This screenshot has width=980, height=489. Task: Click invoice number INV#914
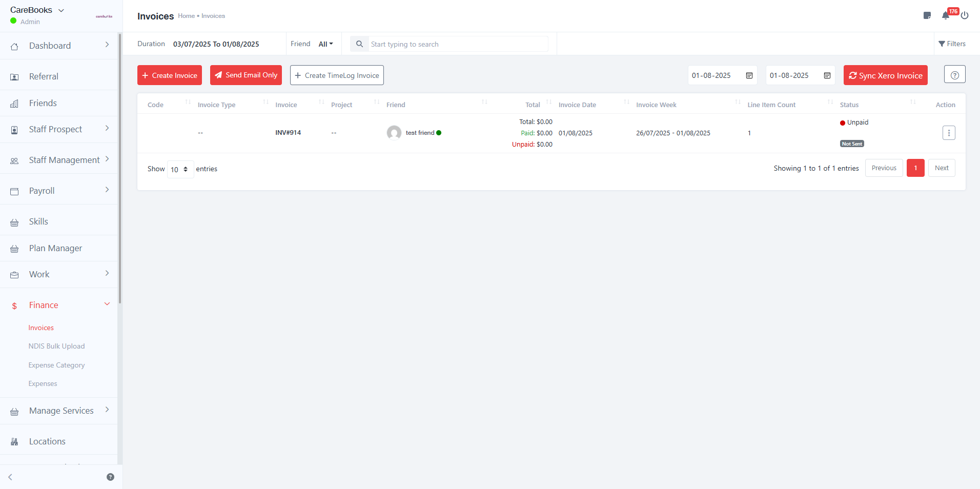click(288, 132)
